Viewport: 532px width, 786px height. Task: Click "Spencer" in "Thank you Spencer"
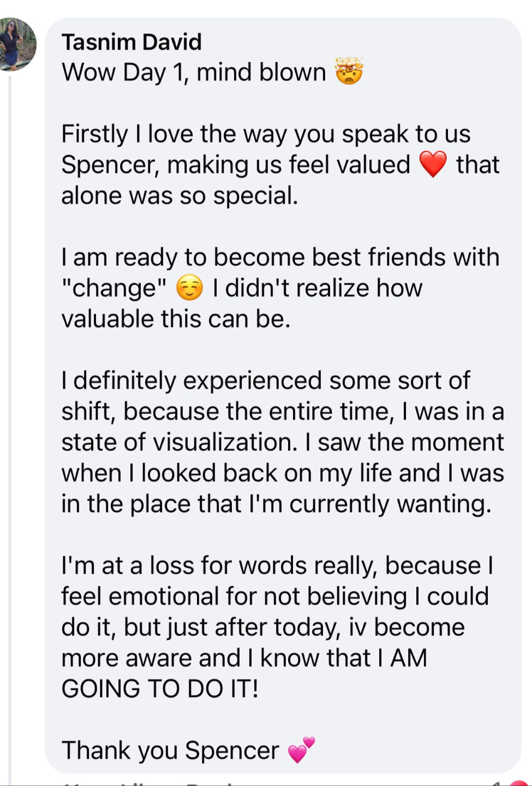click(232, 751)
